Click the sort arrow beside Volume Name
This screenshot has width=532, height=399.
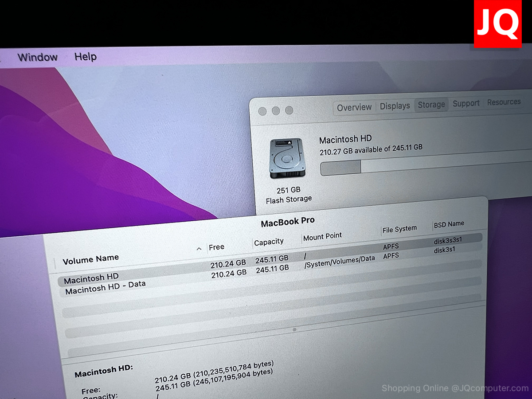tap(199, 249)
